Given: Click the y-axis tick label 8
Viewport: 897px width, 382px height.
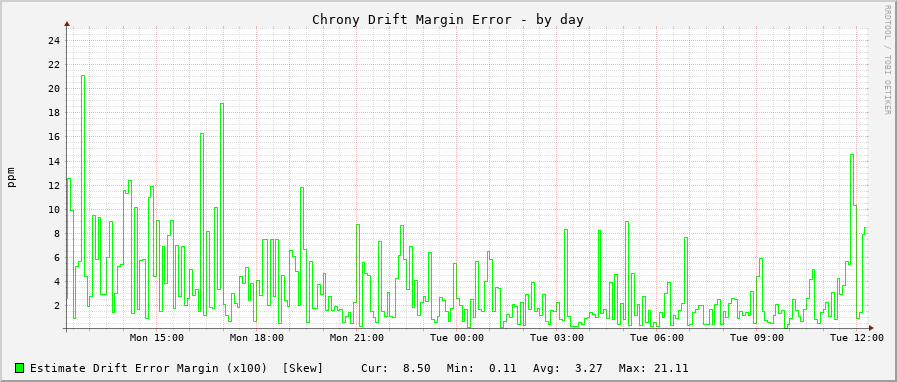Looking at the screenshot, I should pos(57,233).
